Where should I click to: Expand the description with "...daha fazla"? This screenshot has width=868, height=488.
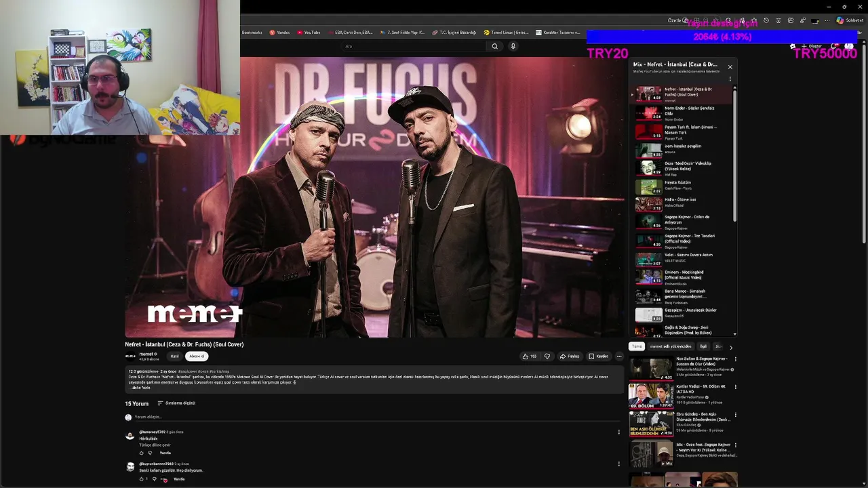[x=140, y=388]
